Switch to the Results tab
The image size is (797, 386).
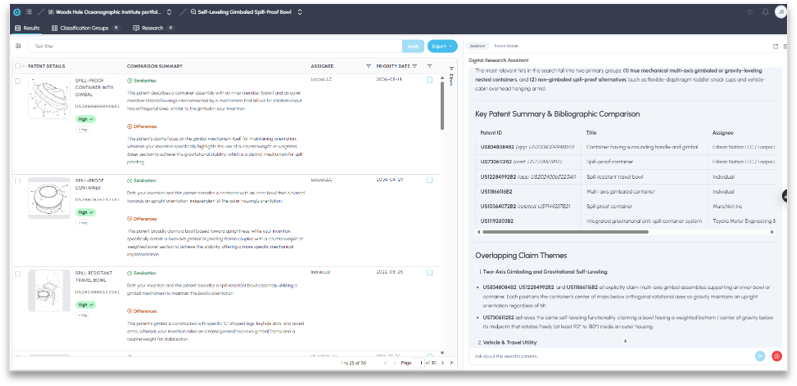(x=27, y=28)
